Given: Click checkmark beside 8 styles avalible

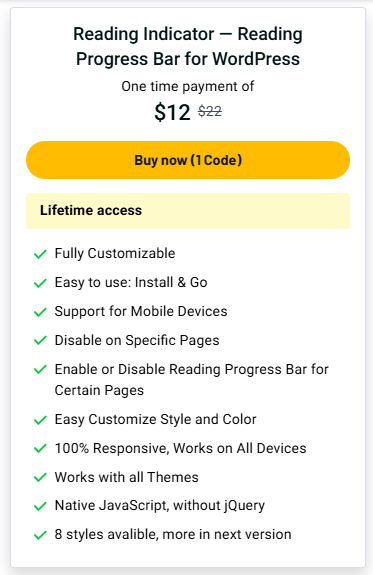Looking at the screenshot, I should tap(40, 535).
